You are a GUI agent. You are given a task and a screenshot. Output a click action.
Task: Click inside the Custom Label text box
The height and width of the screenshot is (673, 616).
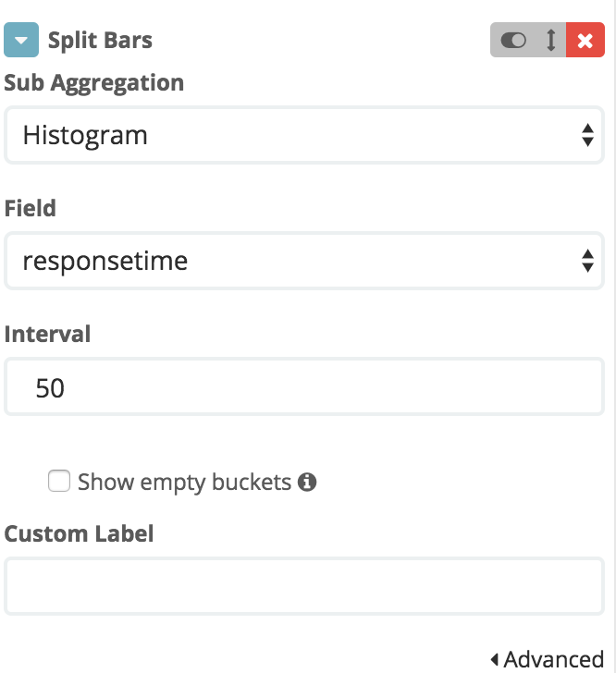pos(304,586)
